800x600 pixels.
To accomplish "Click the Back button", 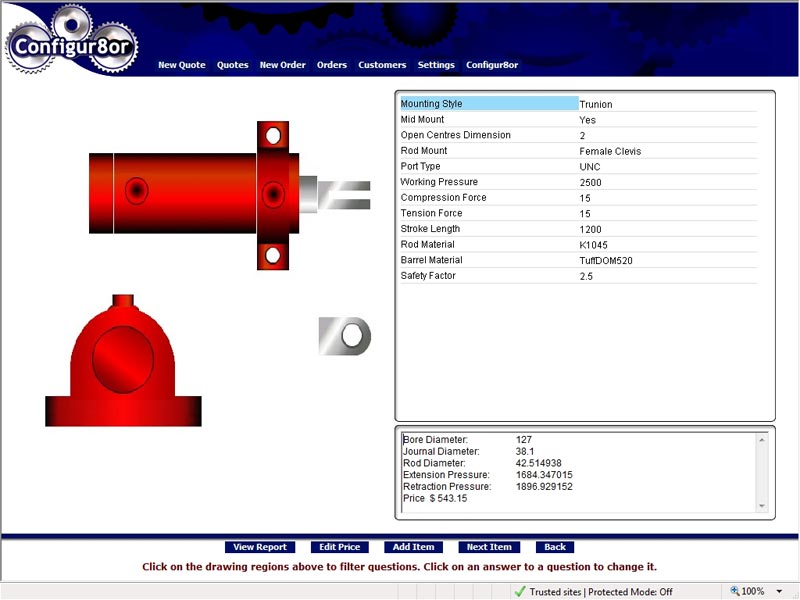I will click(555, 547).
